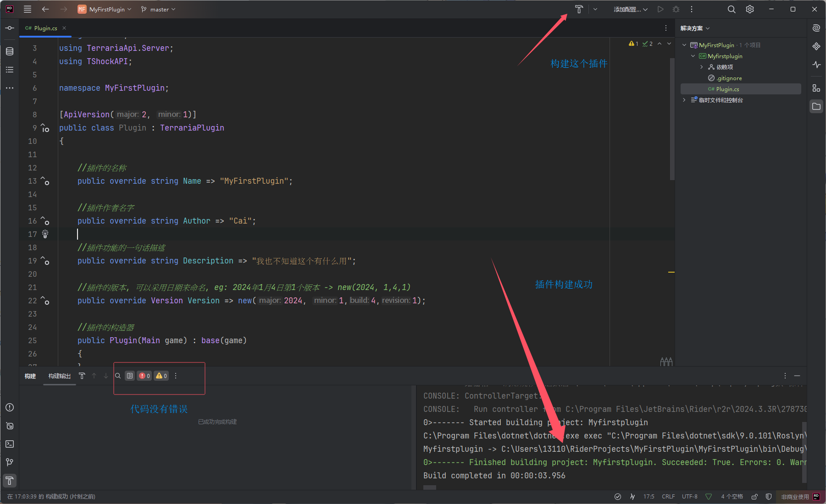Viewport: 826px width, 504px height.
Task: Open the Commit tool window
Action: tap(10, 28)
